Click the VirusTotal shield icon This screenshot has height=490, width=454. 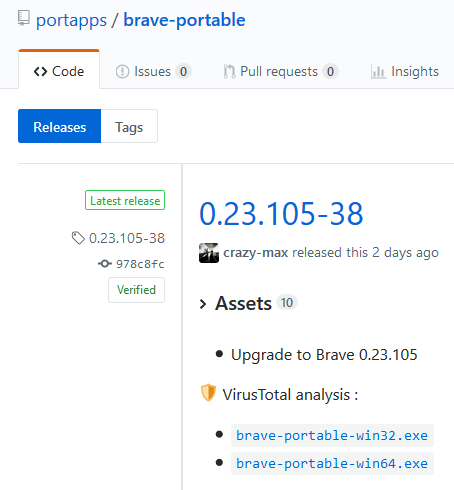click(x=208, y=393)
